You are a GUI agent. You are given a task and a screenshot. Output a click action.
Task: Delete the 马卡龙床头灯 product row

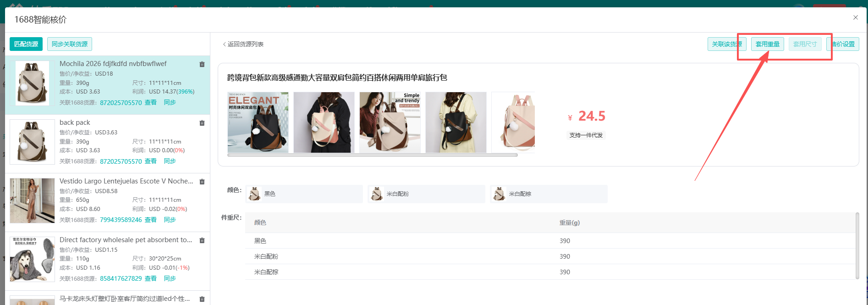point(202,299)
